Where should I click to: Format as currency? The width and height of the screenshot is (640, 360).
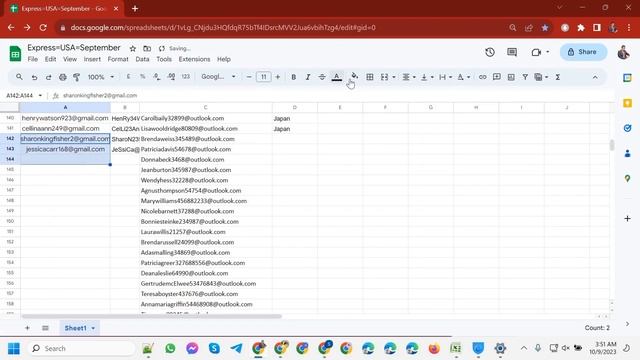[128, 77]
